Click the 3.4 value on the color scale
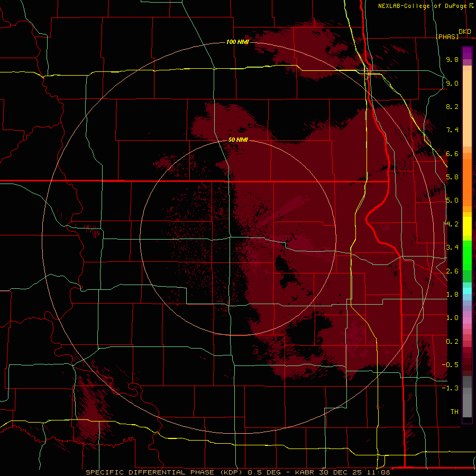Viewport: 476px width, 476px height. [x=452, y=248]
